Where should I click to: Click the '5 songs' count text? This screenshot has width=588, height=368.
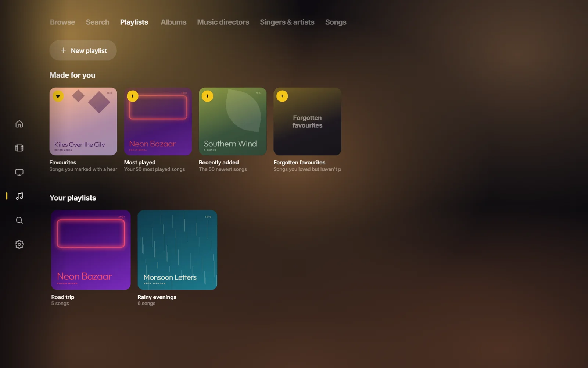coord(60,304)
